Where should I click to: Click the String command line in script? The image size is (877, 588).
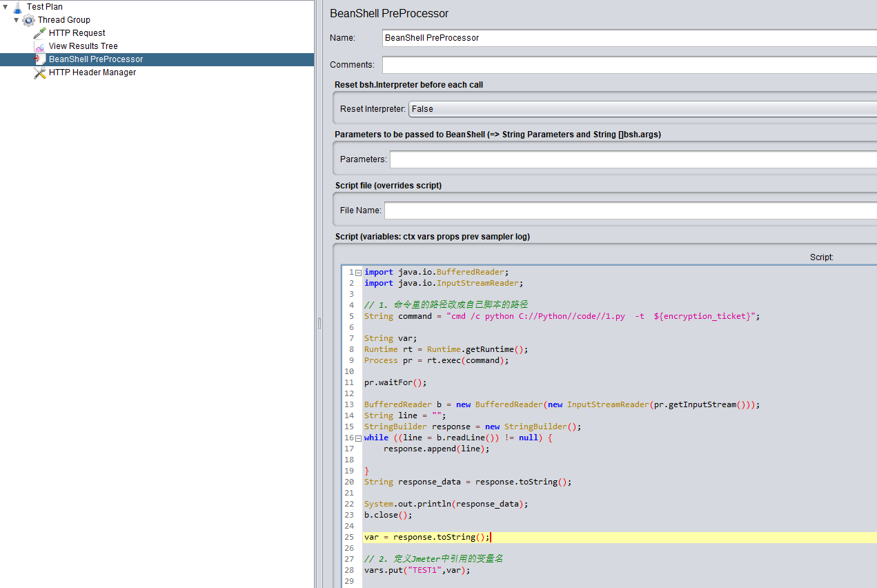click(x=562, y=316)
